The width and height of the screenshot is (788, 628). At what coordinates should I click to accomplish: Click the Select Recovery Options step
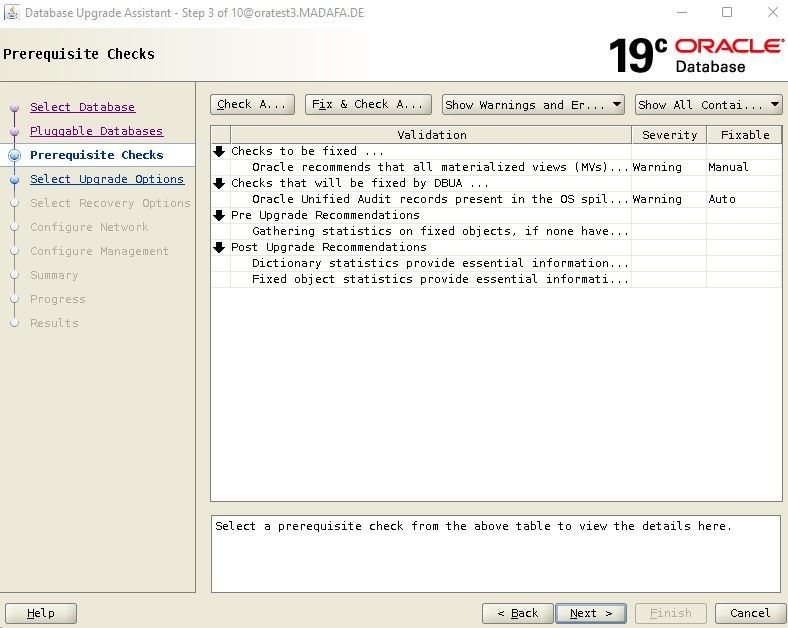click(110, 203)
